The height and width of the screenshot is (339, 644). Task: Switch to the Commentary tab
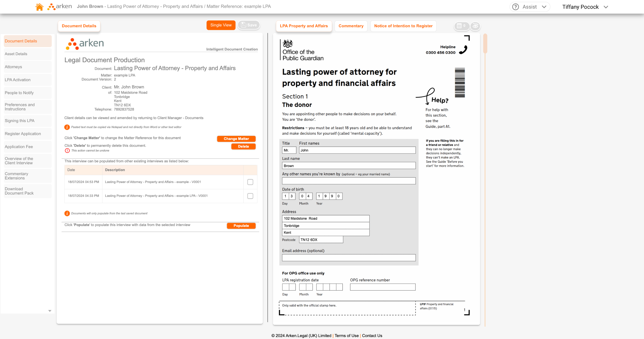pos(351,26)
